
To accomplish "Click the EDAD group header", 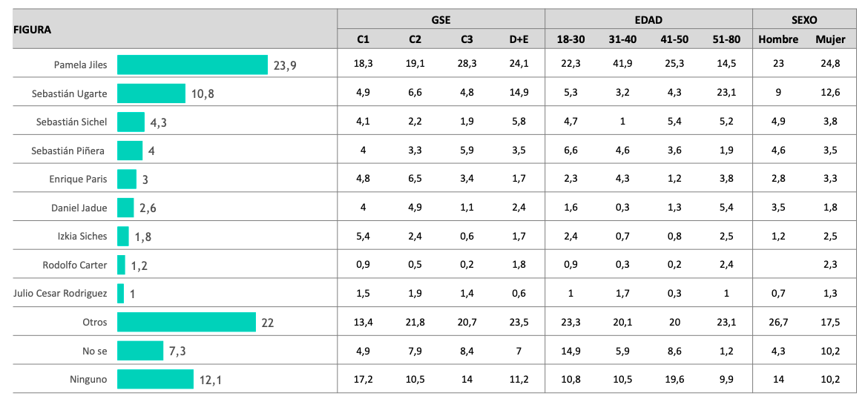I will coord(648,20).
